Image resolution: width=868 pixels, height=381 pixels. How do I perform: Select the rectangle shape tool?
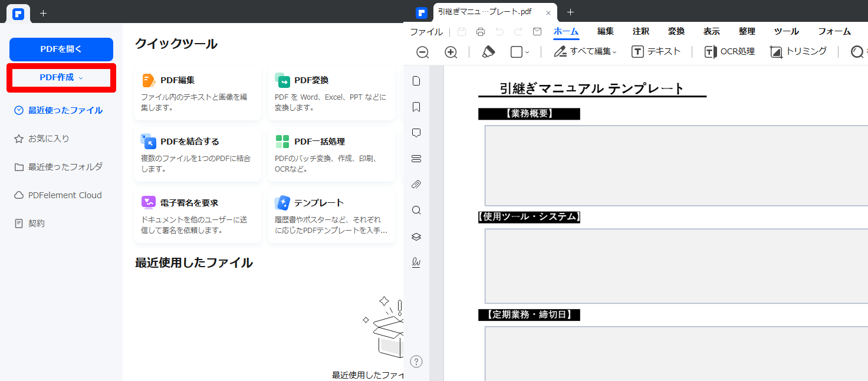point(517,52)
